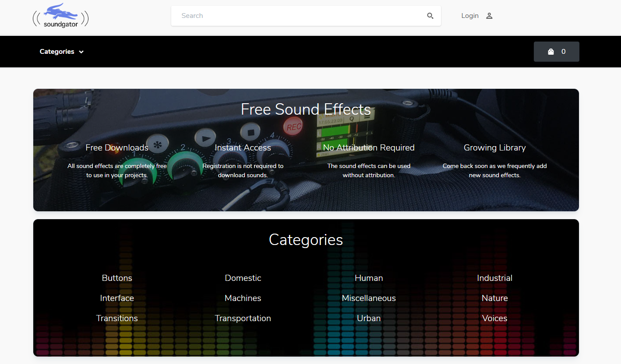Screen dimensions: 621x364
Task: Open the Industrial sounds page
Action: pos(494,278)
